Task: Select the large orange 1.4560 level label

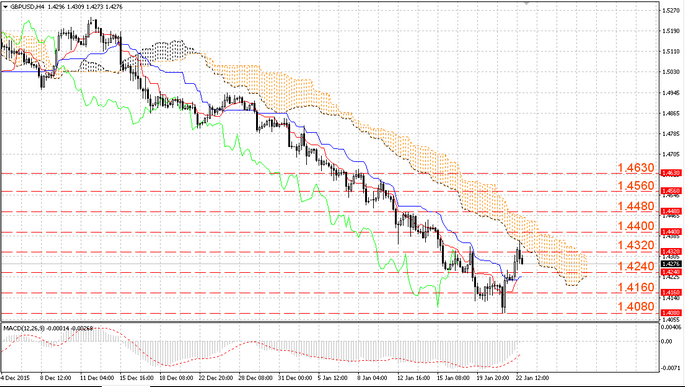Action: pyautogui.click(x=636, y=186)
